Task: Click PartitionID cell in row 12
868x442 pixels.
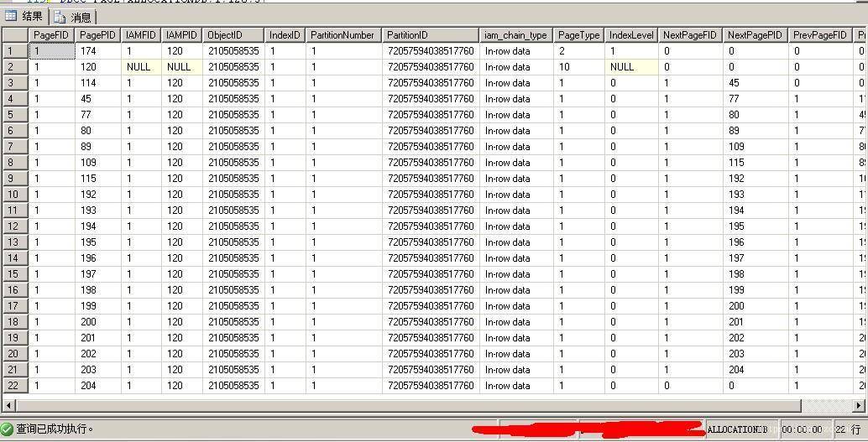Action: click(x=431, y=226)
